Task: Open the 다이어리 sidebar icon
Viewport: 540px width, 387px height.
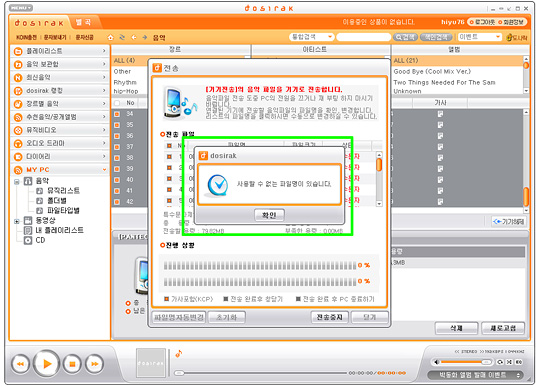Action: [x=18, y=157]
